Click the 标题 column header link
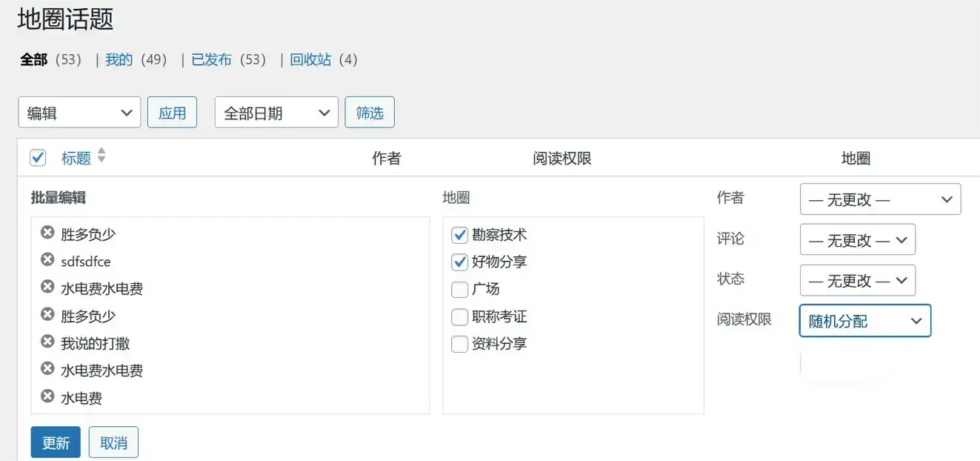Image resolution: width=980 pixels, height=461 pixels. [x=76, y=158]
